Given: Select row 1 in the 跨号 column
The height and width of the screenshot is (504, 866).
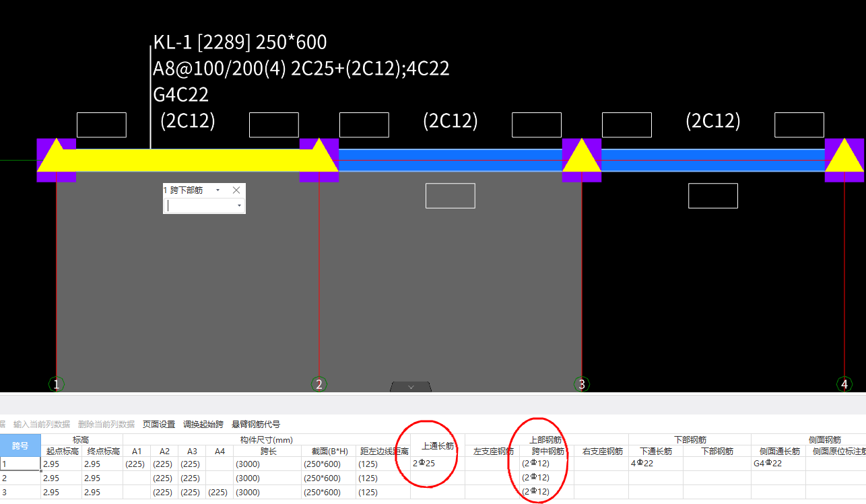Looking at the screenshot, I should tap(20, 464).
